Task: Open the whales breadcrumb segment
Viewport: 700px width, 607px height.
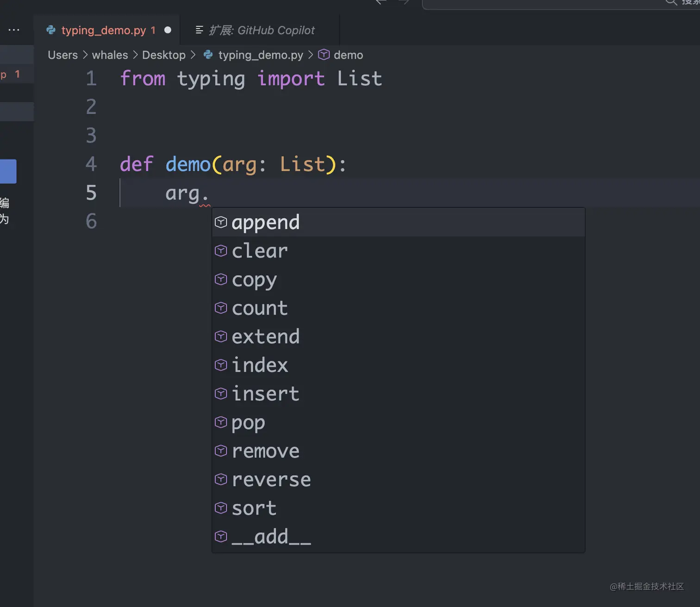Action: (110, 55)
